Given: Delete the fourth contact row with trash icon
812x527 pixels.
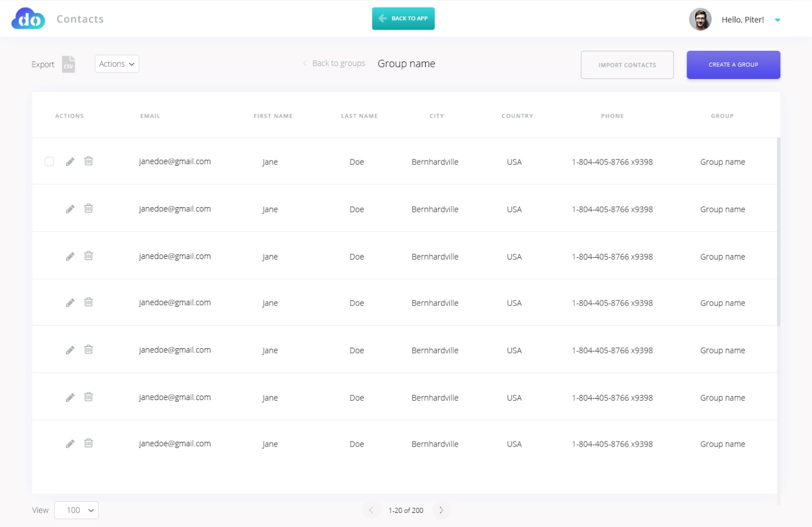Looking at the screenshot, I should 88,302.
